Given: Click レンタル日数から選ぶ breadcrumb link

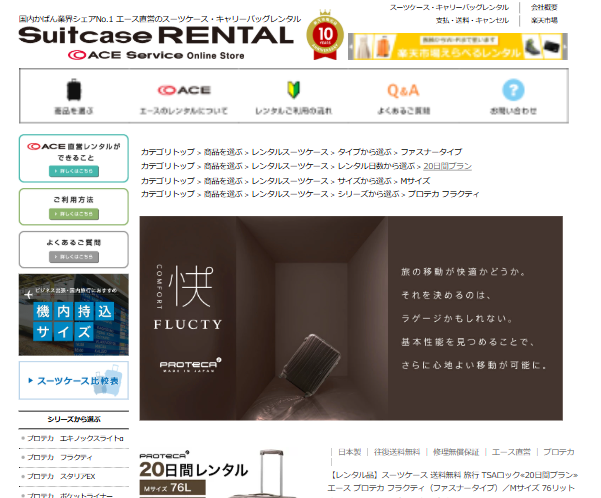Looking at the screenshot, I should (x=376, y=166).
